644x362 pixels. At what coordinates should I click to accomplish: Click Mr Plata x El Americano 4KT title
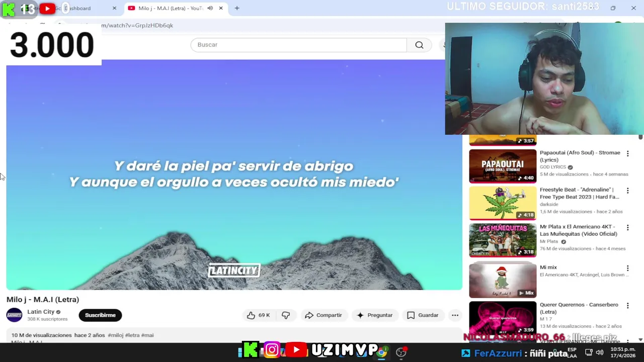click(x=579, y=230)
